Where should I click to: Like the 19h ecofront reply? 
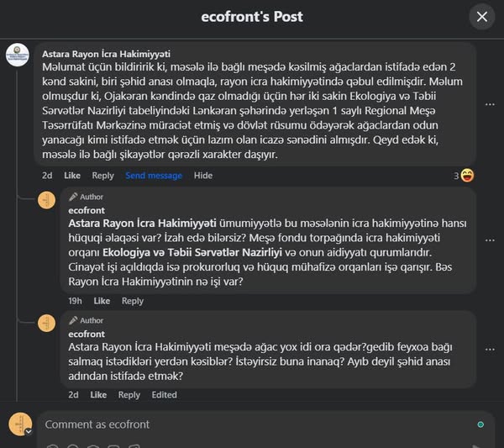pyautogui.click(x=102, y=301)
